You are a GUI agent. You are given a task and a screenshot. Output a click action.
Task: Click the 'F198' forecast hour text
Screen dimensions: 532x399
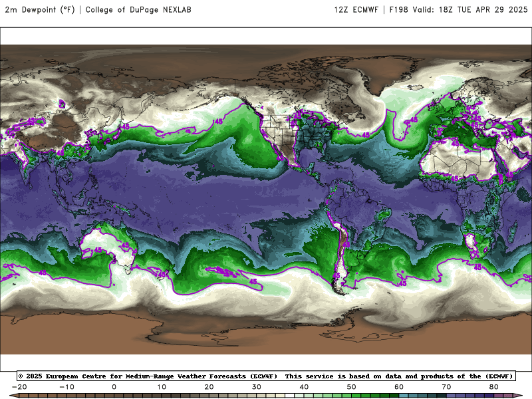(398, 9)
